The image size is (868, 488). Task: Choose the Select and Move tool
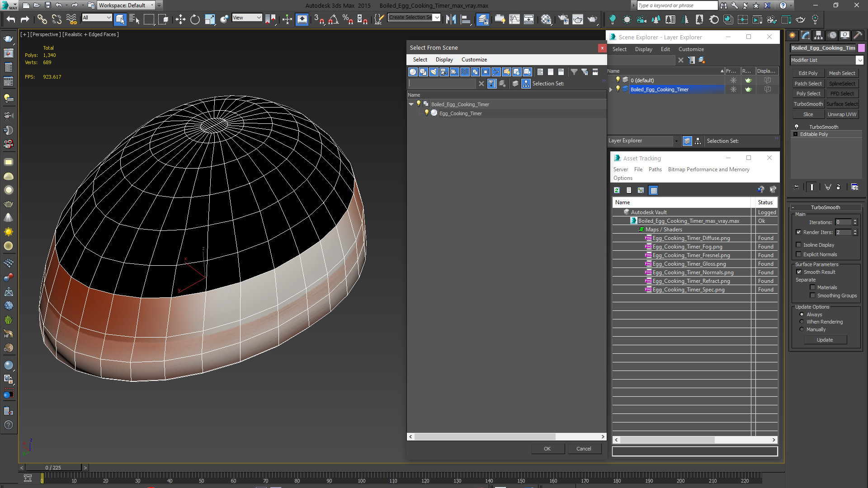[x=180, y=19]
